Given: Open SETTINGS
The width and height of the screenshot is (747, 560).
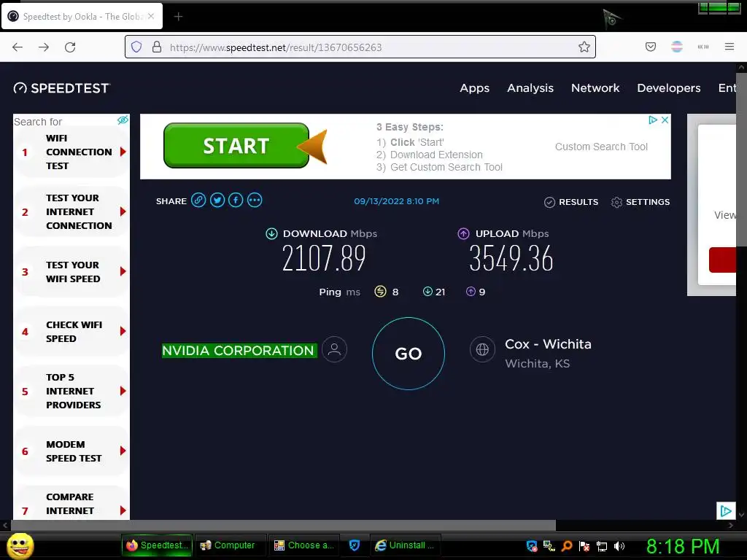Looking at the screenshot, I should point(640,202).
